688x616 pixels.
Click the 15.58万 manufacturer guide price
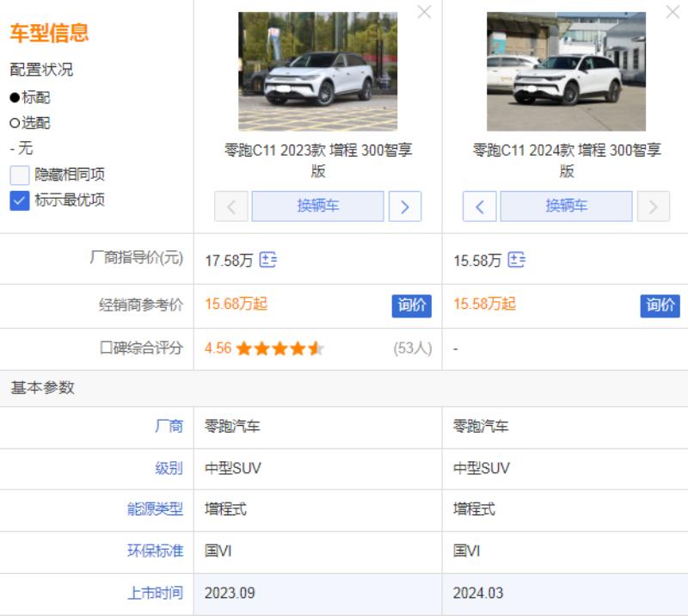point(477,261)
